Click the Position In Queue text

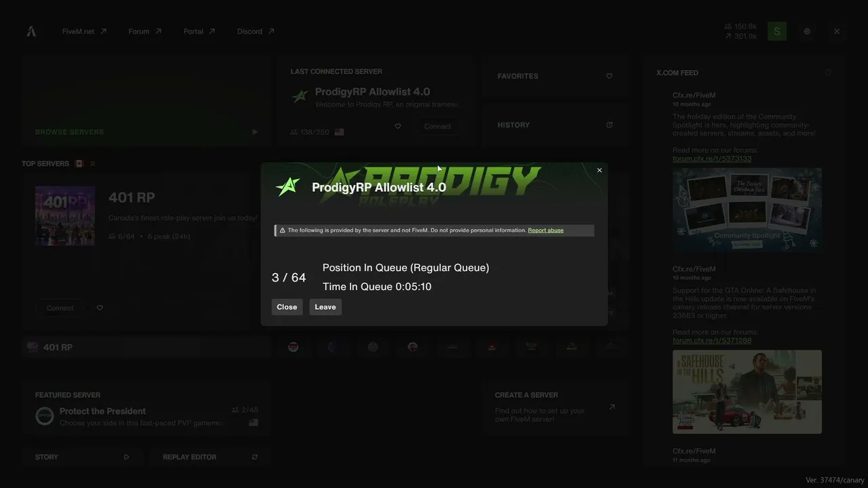pyautogui.click(x=406, y=268)
